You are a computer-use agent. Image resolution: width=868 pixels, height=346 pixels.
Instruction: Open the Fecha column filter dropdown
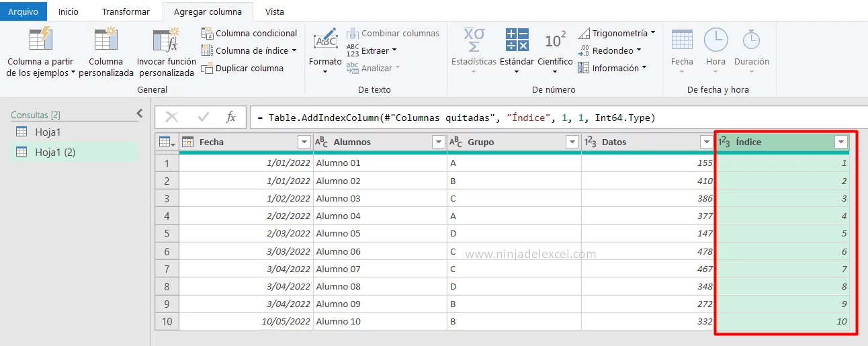[304, 142]
